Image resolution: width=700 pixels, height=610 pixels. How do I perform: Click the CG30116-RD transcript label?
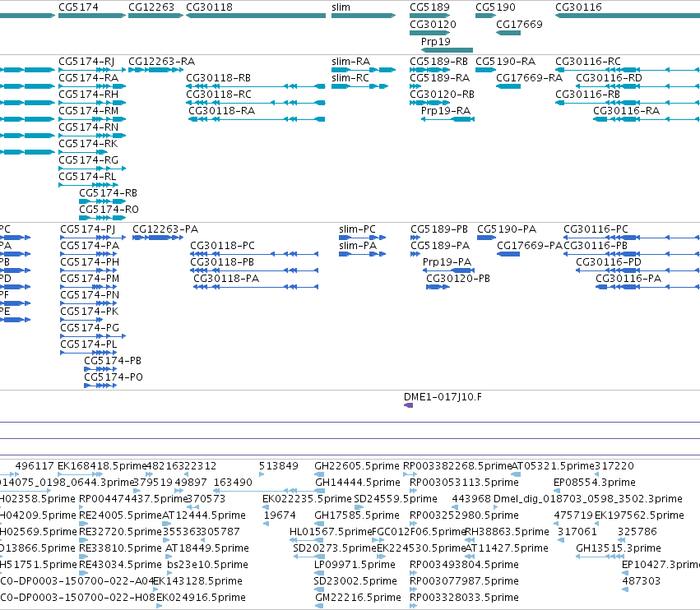609,78
